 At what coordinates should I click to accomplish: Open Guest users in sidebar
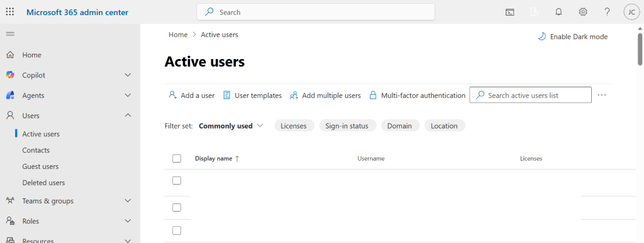40,166
